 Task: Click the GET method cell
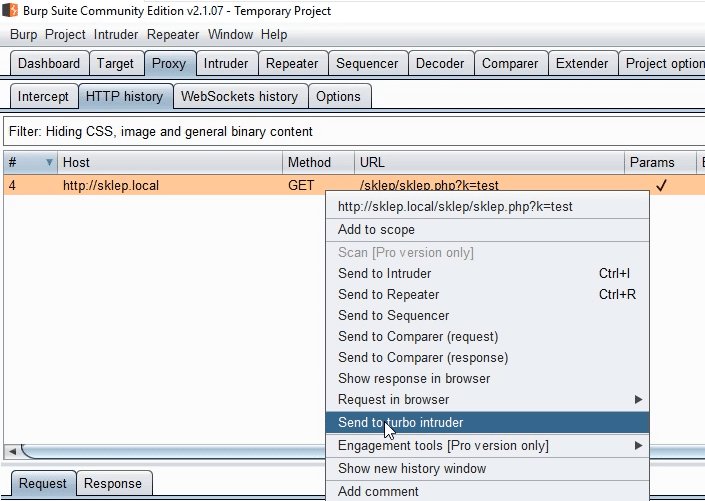pos(301,185)
